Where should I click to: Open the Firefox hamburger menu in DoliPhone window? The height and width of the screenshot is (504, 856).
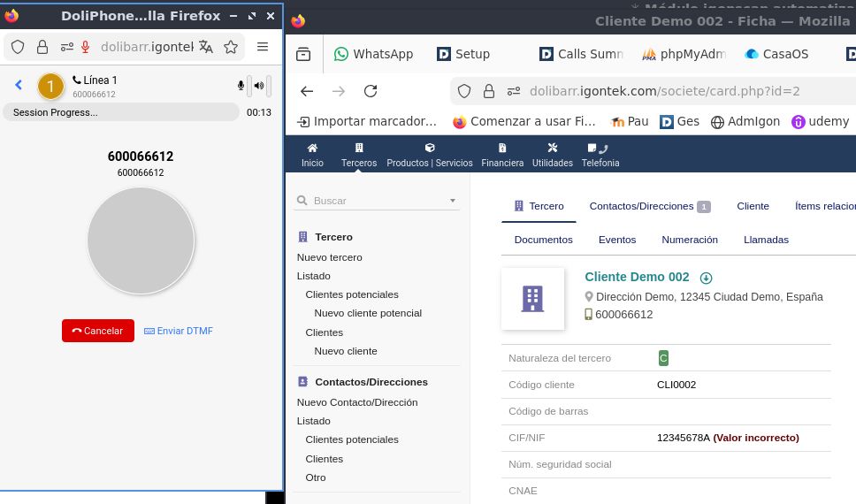coord(263,47)
